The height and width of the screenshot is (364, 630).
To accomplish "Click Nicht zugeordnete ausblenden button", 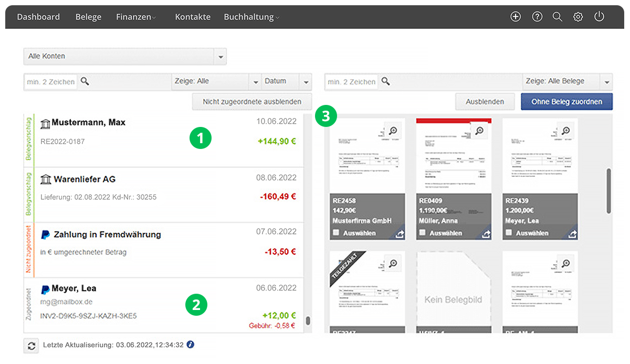I will (252, 102).
